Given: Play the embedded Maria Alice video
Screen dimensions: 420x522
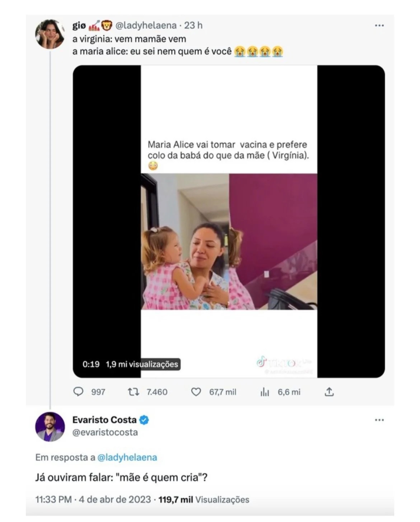Looking at the screenshot, I should [229, 221].
